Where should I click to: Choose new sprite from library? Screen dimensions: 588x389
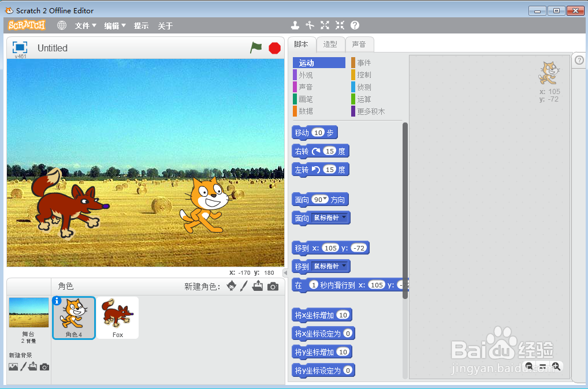[x=232, y=286]
